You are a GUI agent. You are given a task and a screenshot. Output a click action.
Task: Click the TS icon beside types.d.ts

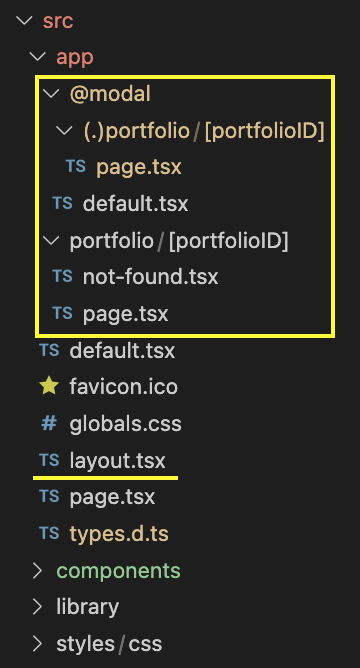49,533
